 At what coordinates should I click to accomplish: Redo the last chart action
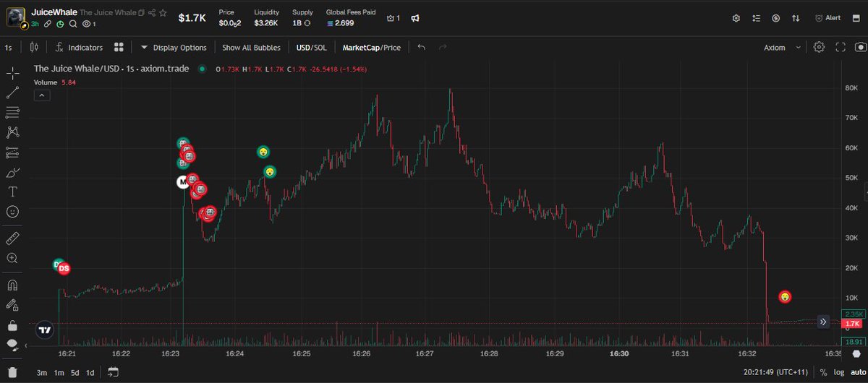pos(443,47)
